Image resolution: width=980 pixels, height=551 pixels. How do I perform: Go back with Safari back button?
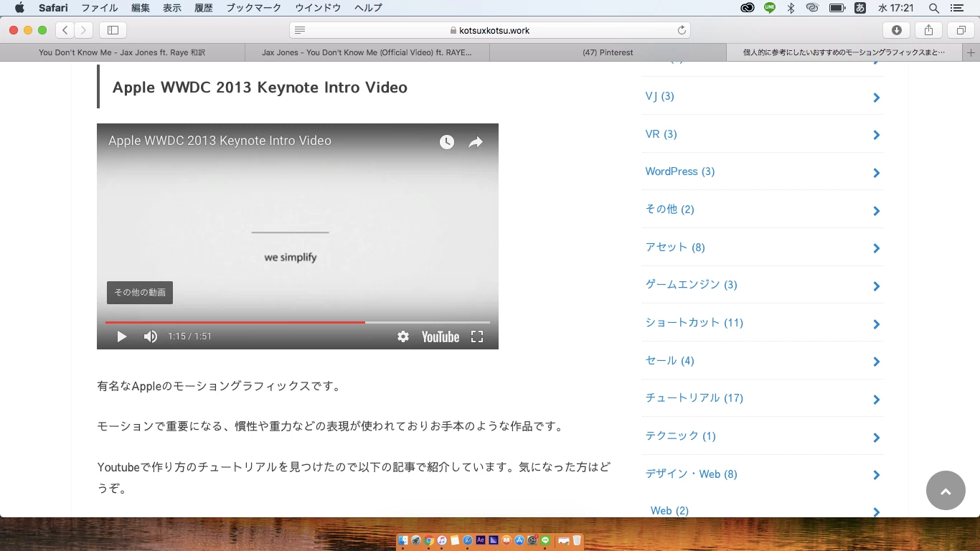tap(65, 30)
